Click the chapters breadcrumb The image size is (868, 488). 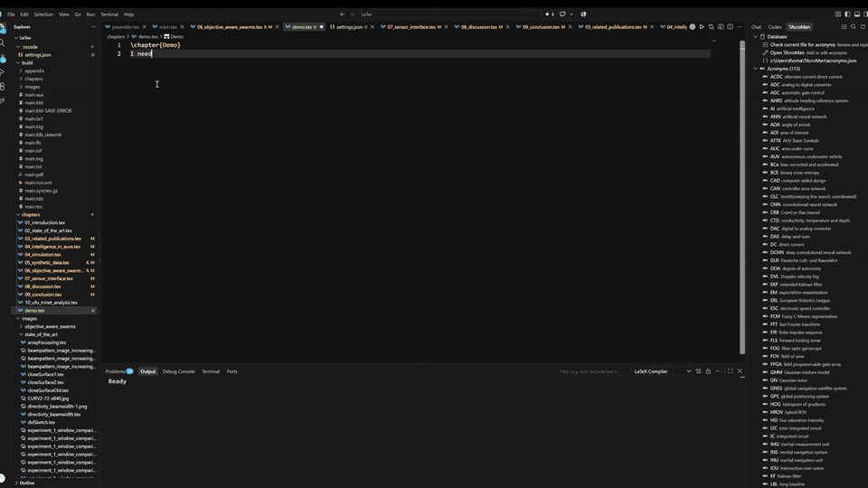coord(116,36)
